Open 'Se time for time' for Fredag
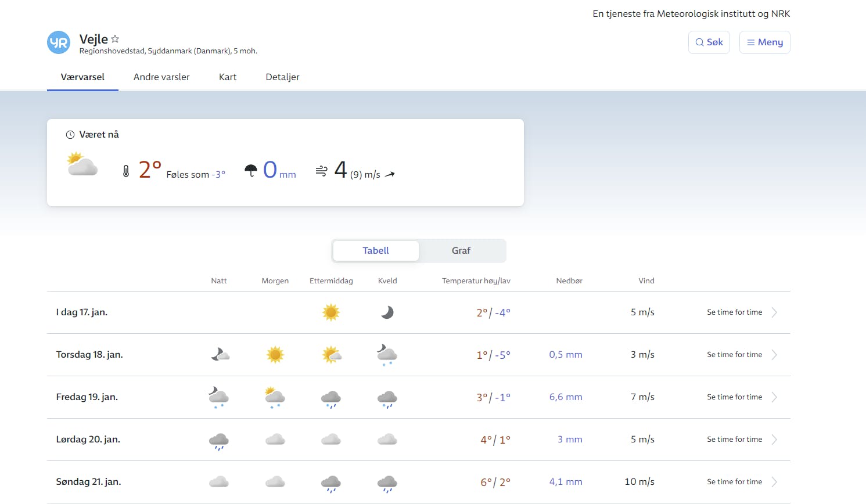 point(734,397)
